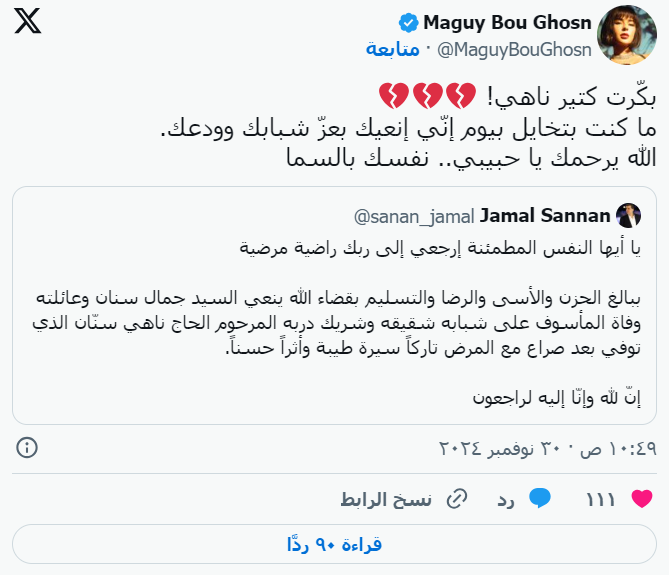Click the X logo
The image size is (669, 575).
click(x=29, y=24)
